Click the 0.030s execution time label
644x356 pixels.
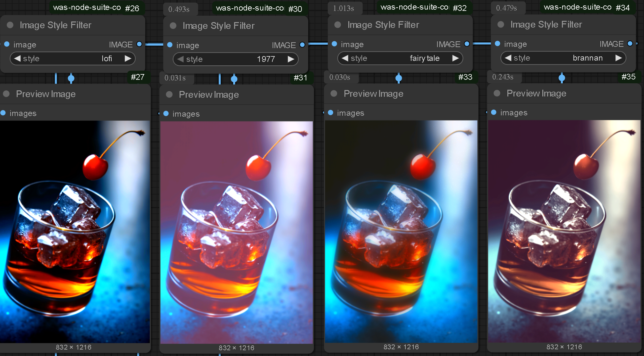340,77
